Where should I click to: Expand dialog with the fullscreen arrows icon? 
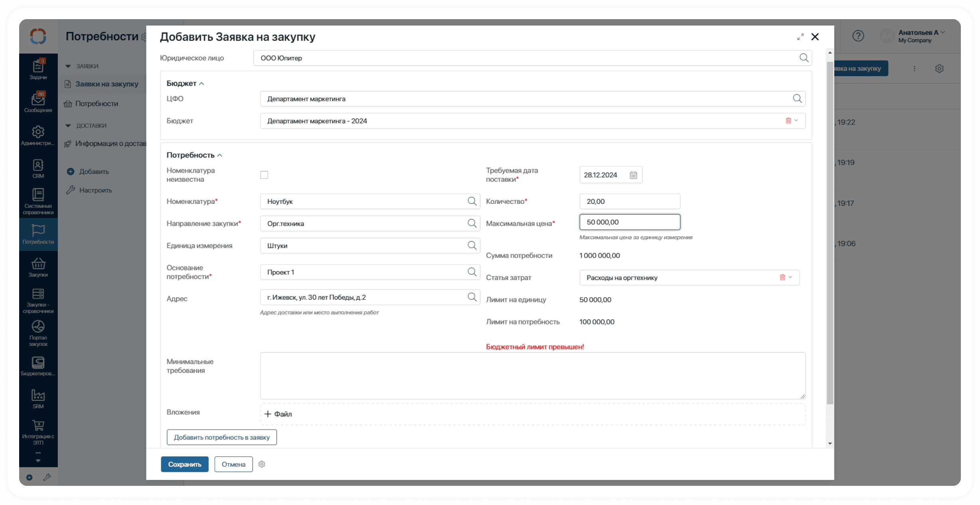coord(800,37)
